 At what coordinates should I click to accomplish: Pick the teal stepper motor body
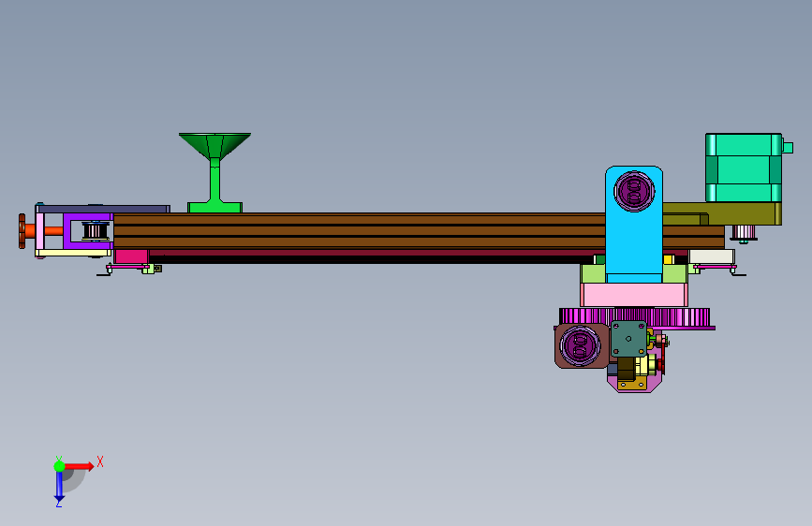coord(744,168)
